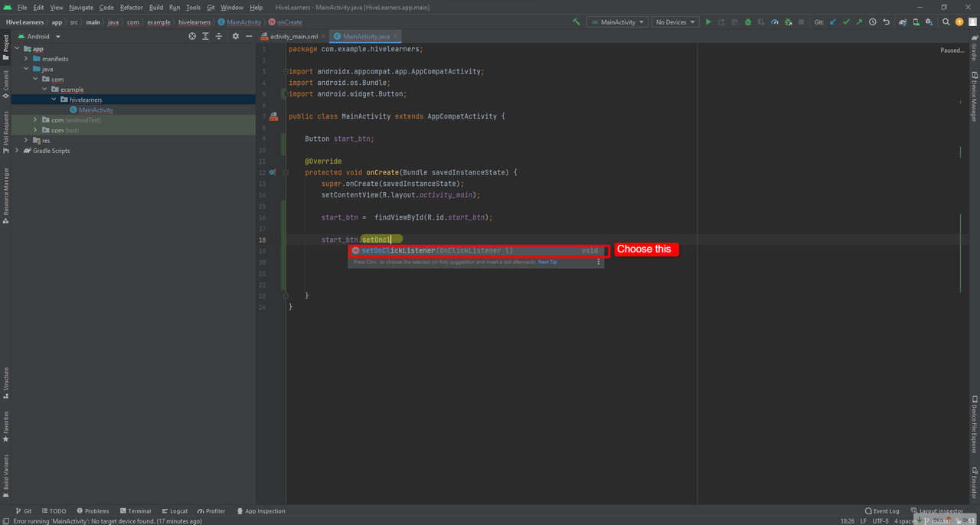The height and width of the screenshot is (525, 980).
Task: Expand the res folder
Action: pyautogui.click(x=26, y=141)
